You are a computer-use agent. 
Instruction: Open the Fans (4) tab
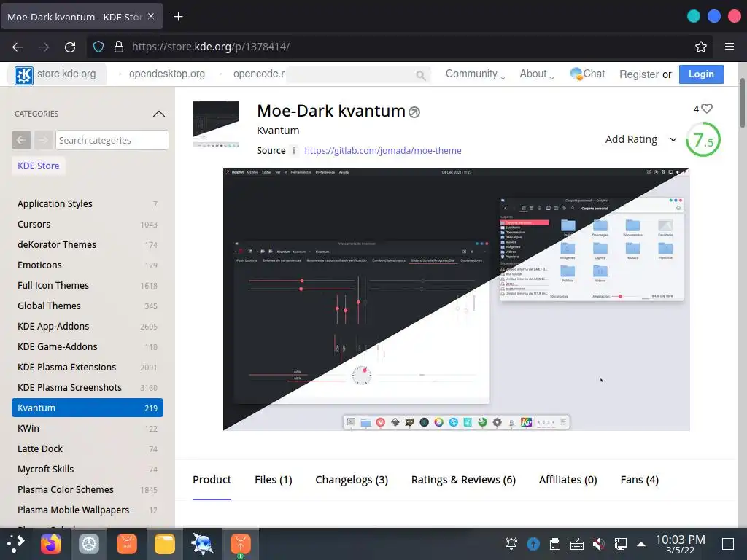pyautogui.click(x=639, y=480)
